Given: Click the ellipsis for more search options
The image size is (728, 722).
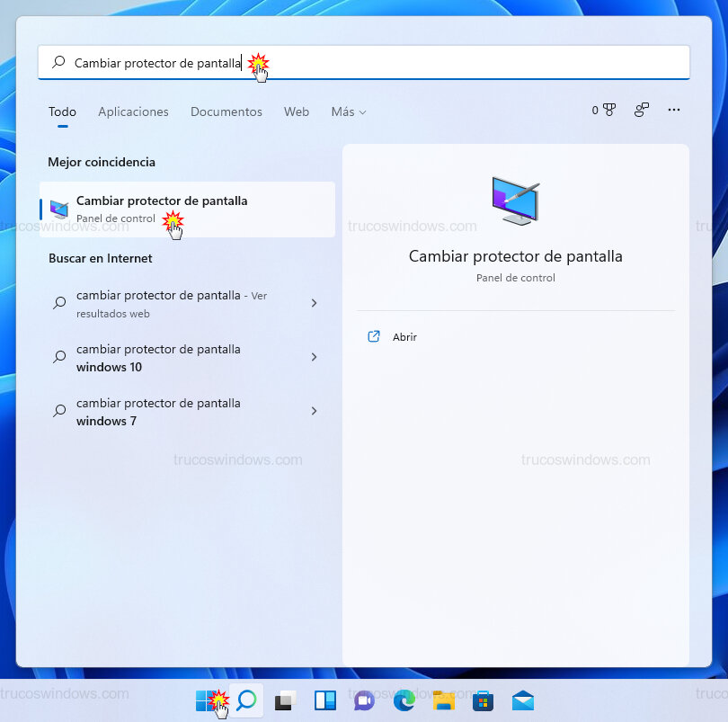Looking at the screenshot, I should (x=674, y=110).
